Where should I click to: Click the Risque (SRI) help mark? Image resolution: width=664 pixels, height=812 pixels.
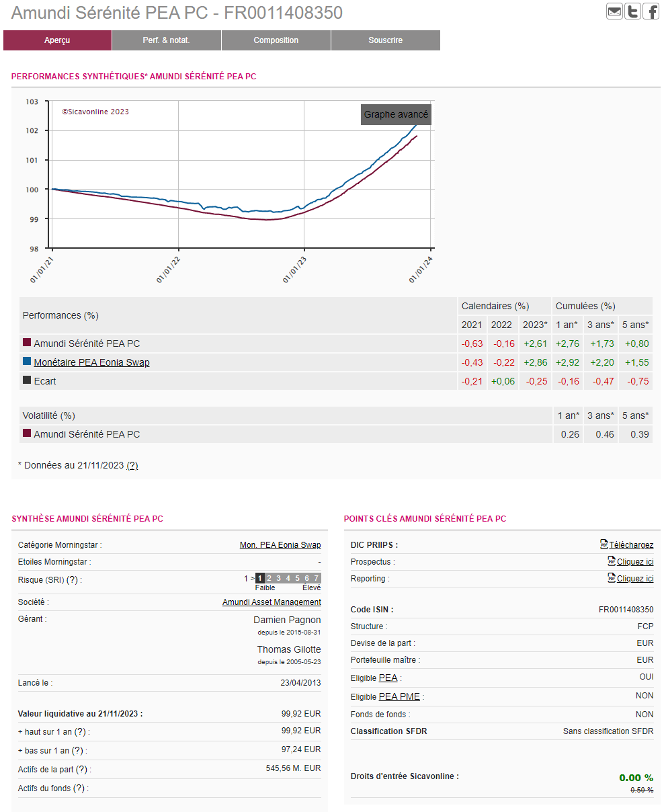pyautogui.click(x=73, y=580)
